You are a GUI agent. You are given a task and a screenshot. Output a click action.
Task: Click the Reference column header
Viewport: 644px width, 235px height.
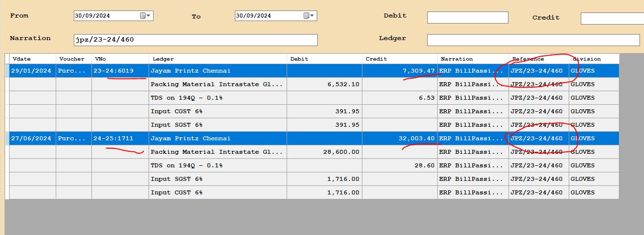(538, 59)
